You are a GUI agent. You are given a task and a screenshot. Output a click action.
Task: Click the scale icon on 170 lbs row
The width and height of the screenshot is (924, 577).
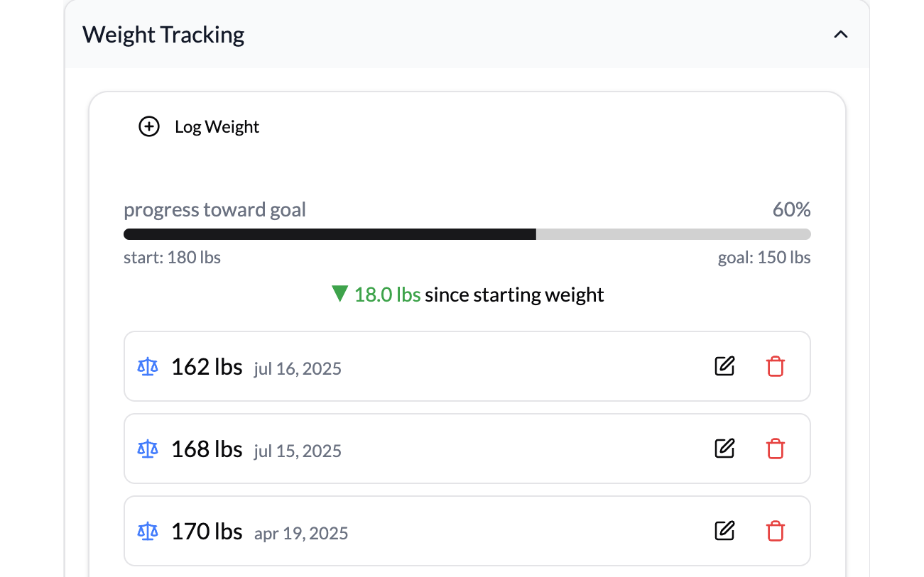pyautogui.click(x=148, y=532)
